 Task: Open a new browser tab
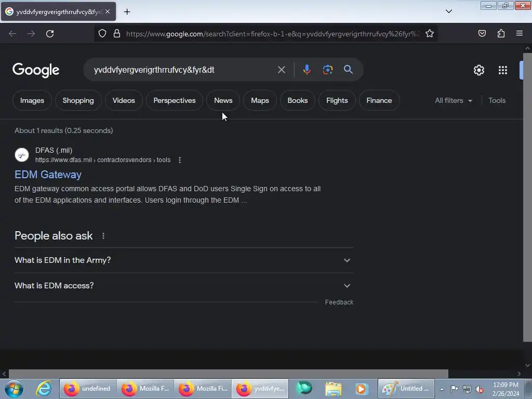[127, 12]
